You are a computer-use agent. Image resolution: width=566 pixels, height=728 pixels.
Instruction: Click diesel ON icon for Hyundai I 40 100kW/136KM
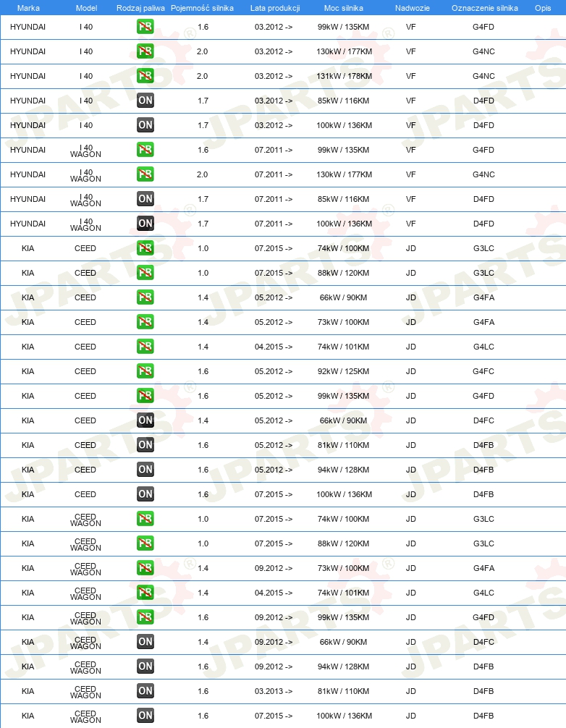[x=145, y=125]
